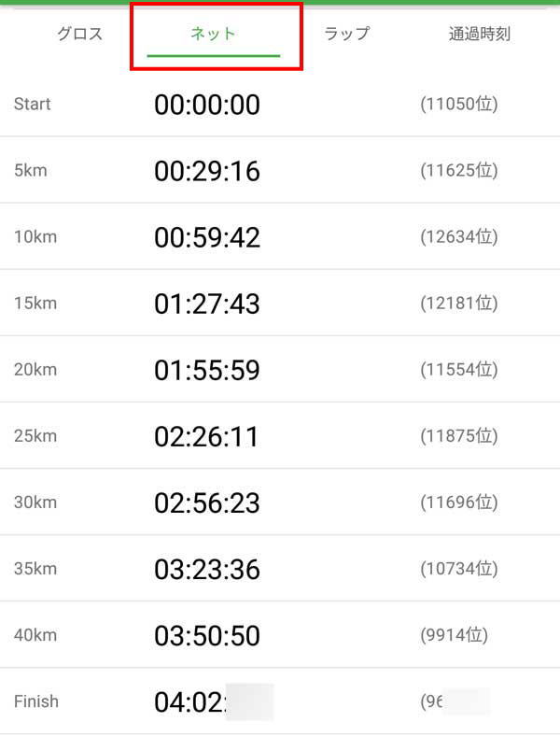Image resolution: width=560 pixels, height=736 pixels.
Task: Click the Start row label
Action: click(x=33, y=104)
